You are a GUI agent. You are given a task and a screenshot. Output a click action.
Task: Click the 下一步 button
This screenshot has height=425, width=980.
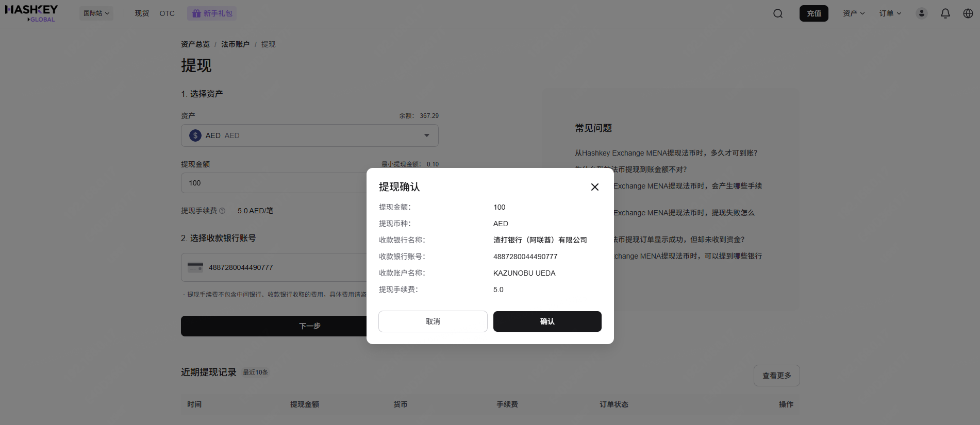click(310, 326)
